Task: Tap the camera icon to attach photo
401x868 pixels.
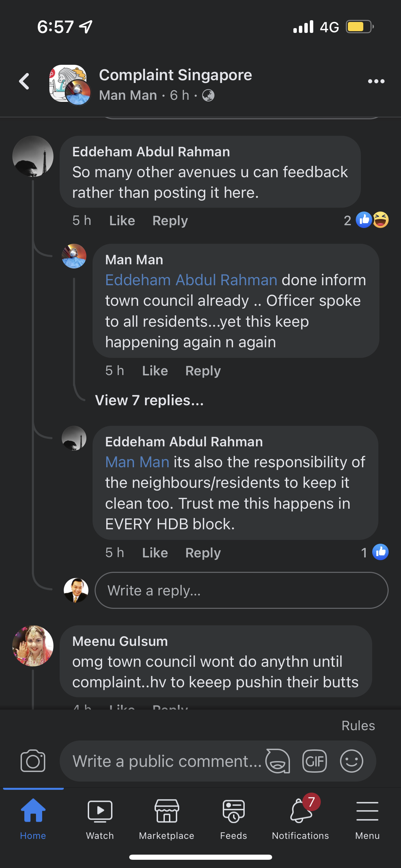Action: pos(33,761)
